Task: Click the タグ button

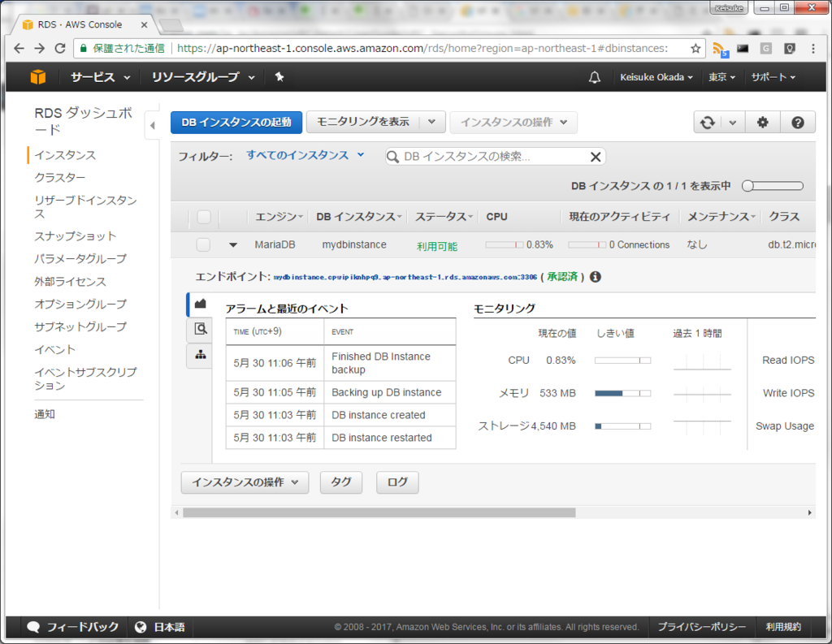Action: click(340, 482)
